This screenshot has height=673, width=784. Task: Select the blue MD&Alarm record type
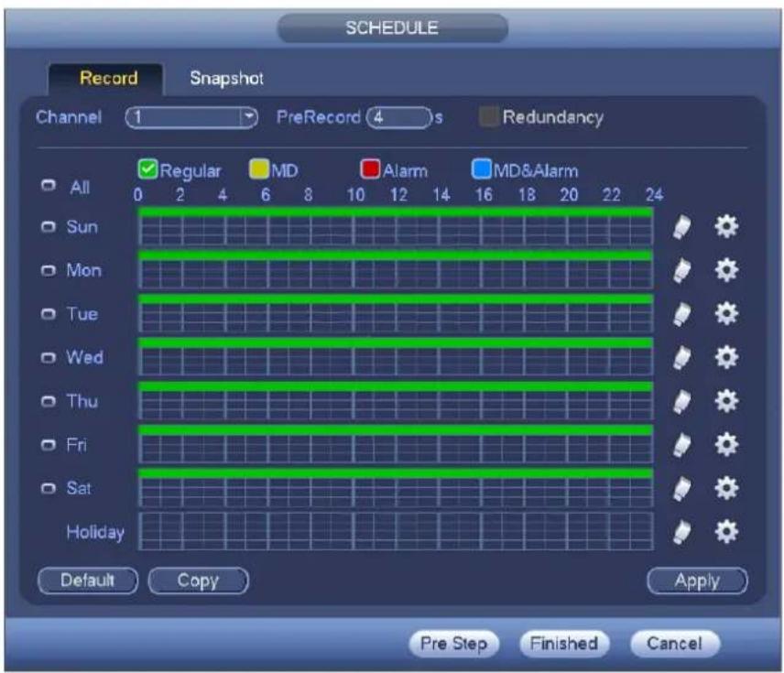click(481, 169)
